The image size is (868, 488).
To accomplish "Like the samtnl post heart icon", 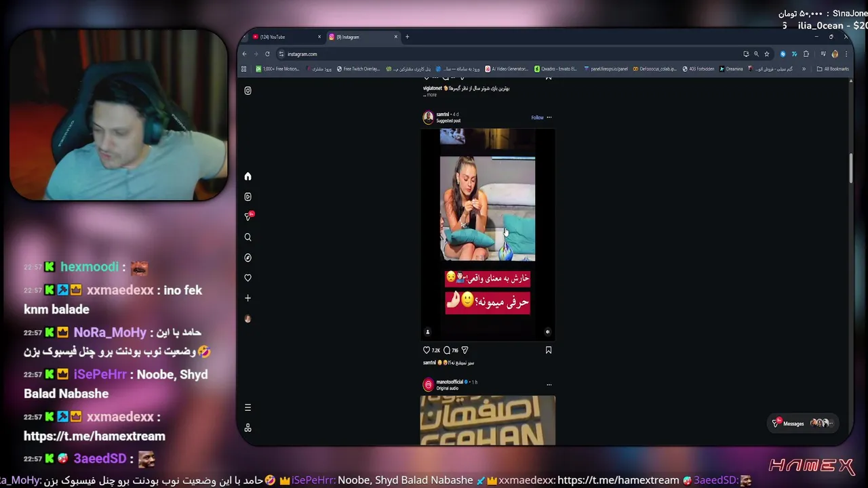I will click(x=427, y=350).
